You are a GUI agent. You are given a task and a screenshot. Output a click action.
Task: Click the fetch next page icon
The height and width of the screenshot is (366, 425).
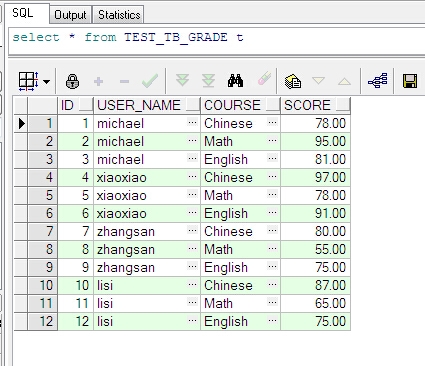coord(182,81)
